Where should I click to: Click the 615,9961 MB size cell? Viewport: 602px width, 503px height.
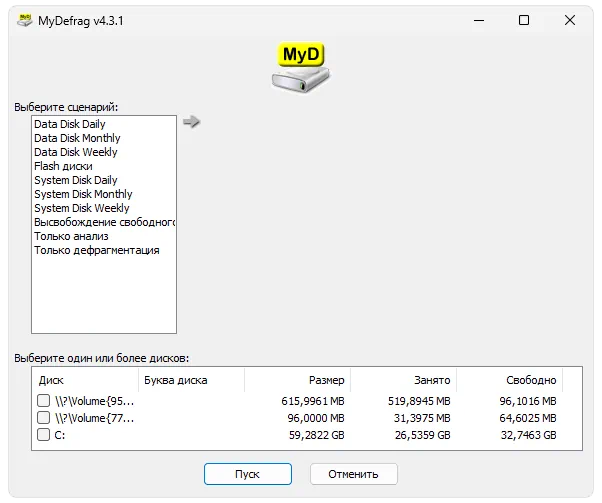[313, 401]
